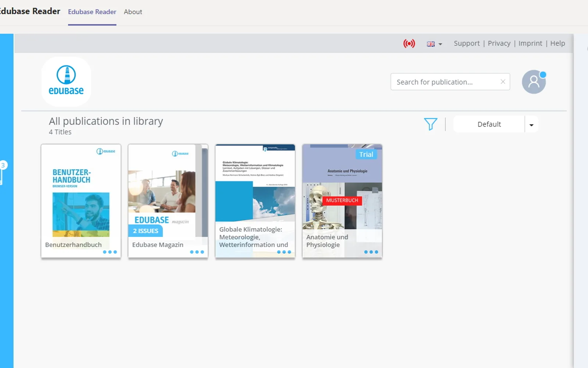Screen dimensions: 588x368
Task: Click the 4 Titles count text
Action: click(60, 132)
